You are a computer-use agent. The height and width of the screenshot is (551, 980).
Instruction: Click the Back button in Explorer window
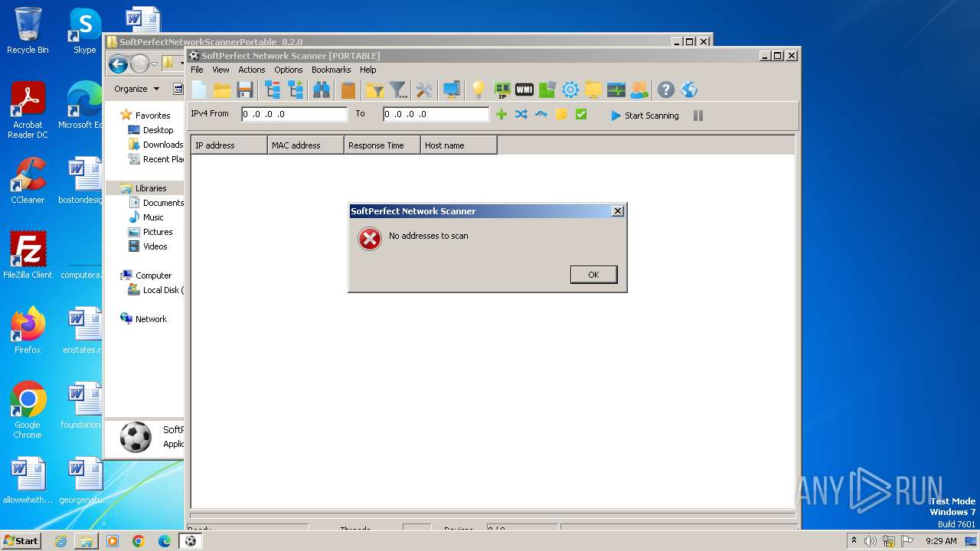(x=118, y=64)
